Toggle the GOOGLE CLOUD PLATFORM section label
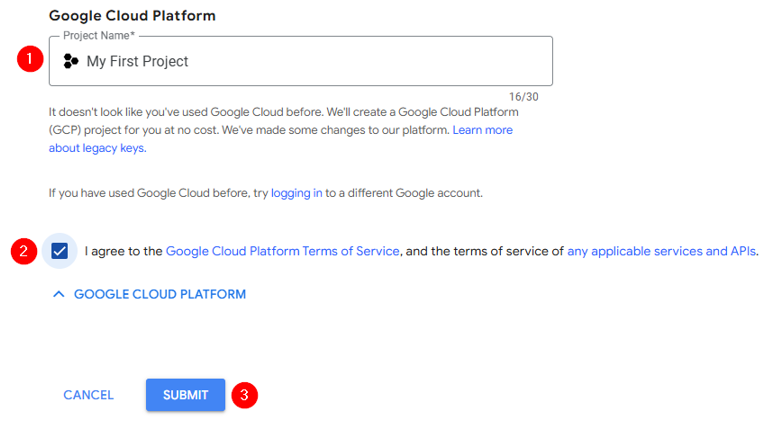 [159, 294]
